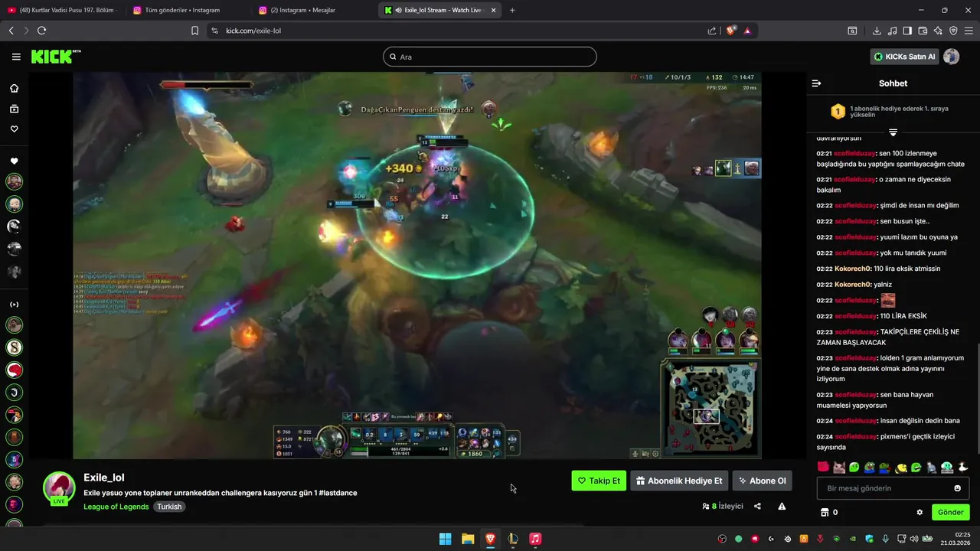Open the Kick hamburger menu

click(16, 57)
